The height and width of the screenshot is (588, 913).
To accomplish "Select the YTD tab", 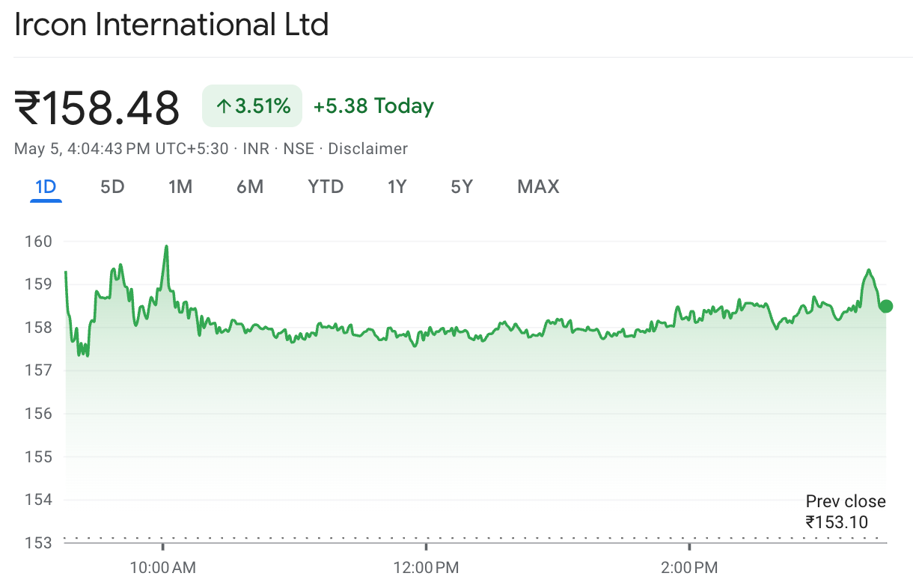I will pyautogui.click(x=326, y=186).
